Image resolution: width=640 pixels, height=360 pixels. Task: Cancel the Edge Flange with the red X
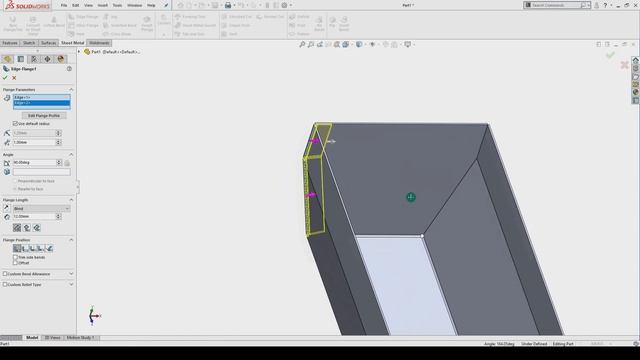tap(14, 78)
